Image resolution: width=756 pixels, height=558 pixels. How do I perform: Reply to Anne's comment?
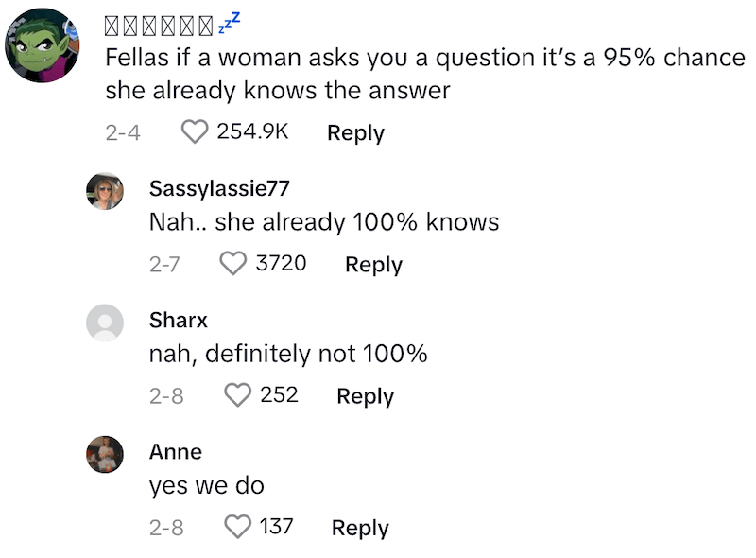[x=360, y=528]
